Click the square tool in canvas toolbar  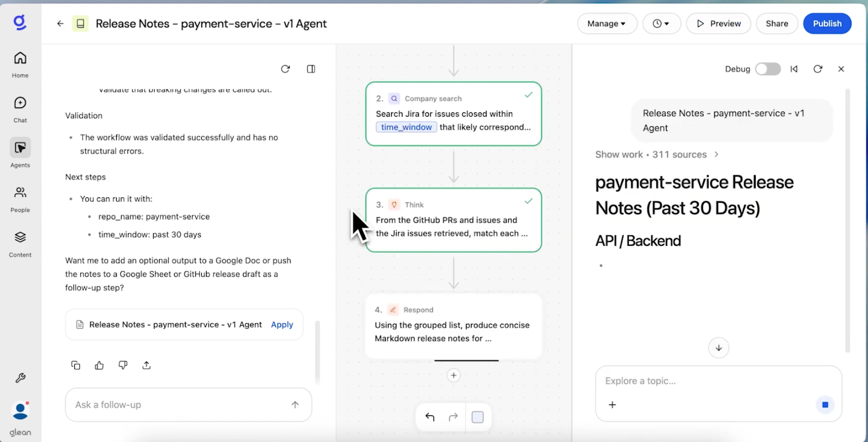tap(477, 417)
